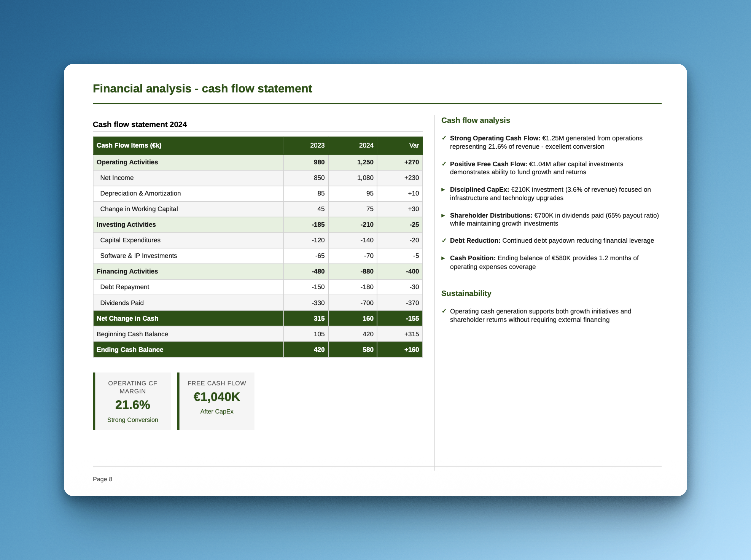Click the Financial analysis page title
Image resolution: width=751 pixels, height=560 pixels.
[202, 88]
